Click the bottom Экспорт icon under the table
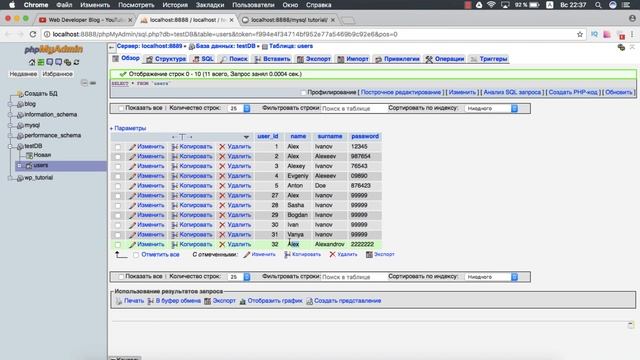This screenshot has height=360, width=640. [x=369, y=254]
